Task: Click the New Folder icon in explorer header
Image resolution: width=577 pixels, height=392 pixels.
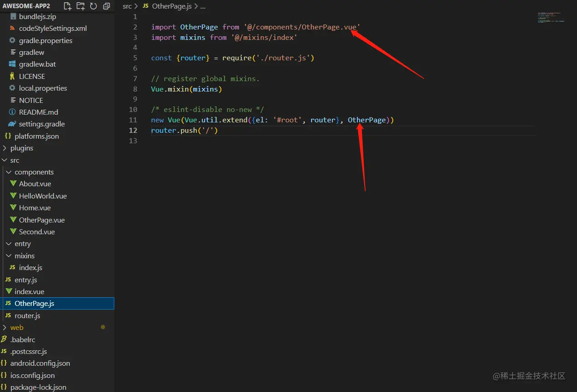Action: point(80,6)
